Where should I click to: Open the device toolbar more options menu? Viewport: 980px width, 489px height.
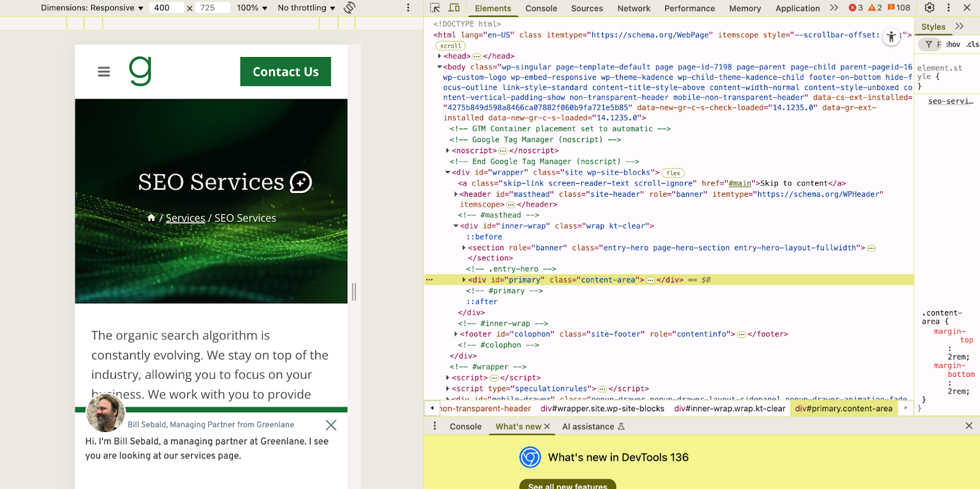coord(409,8)
